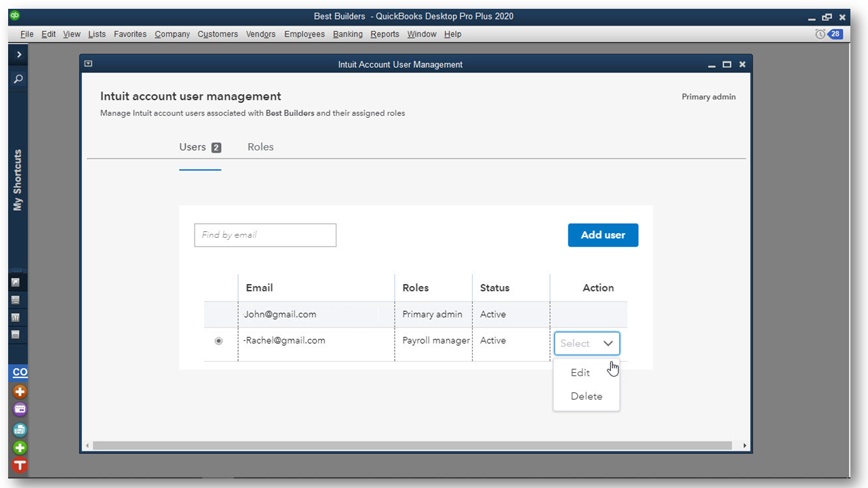Choose Edit from the action dropdown
The height and width of the screenshot is (488, 868).
pos(580,373)
